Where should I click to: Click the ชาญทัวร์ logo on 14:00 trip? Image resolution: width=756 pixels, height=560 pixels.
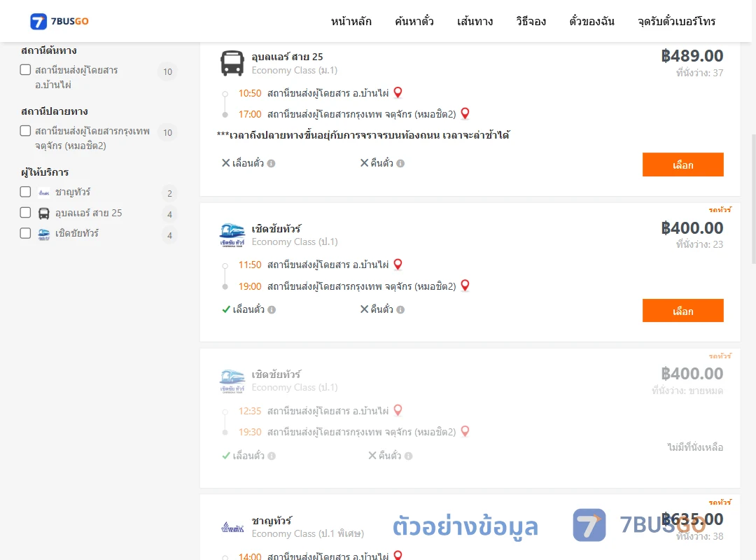[232, 528]
